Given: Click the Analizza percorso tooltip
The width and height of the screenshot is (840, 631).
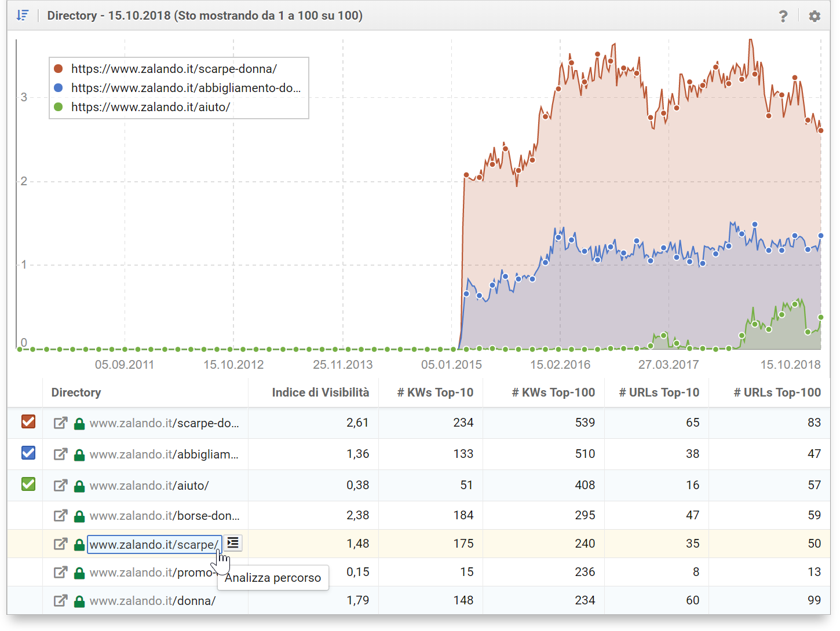Looking at the screenshot, I should point(273,578).
